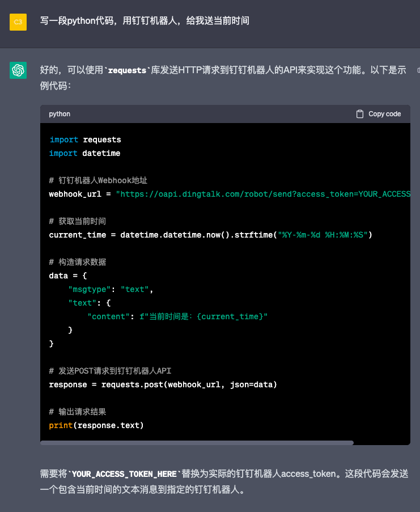This screenshot has height=512, width=420.
Task: Click the comment '# 发送POST请求到钉钉机器人API'
Action: click(x=110, y=371)
